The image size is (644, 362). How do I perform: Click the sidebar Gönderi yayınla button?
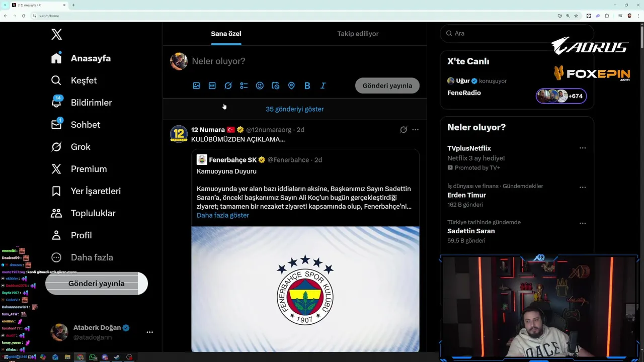click(x=97, y=284)
